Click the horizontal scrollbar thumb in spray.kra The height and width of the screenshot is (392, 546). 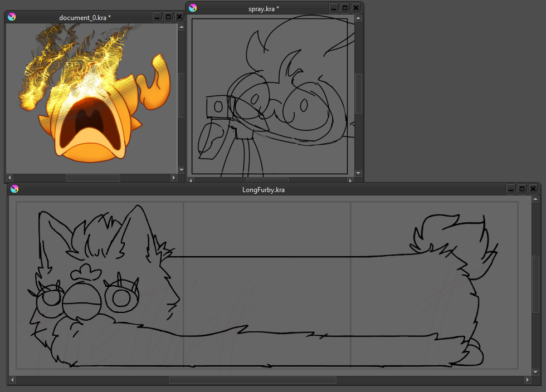pyautogui.click(x=267, y=180)
